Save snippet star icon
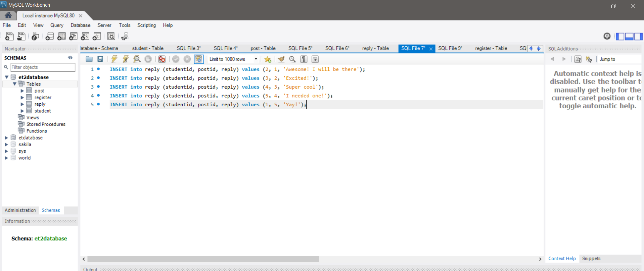This screenshot has height=271, width=644. (x=268, y=59)
